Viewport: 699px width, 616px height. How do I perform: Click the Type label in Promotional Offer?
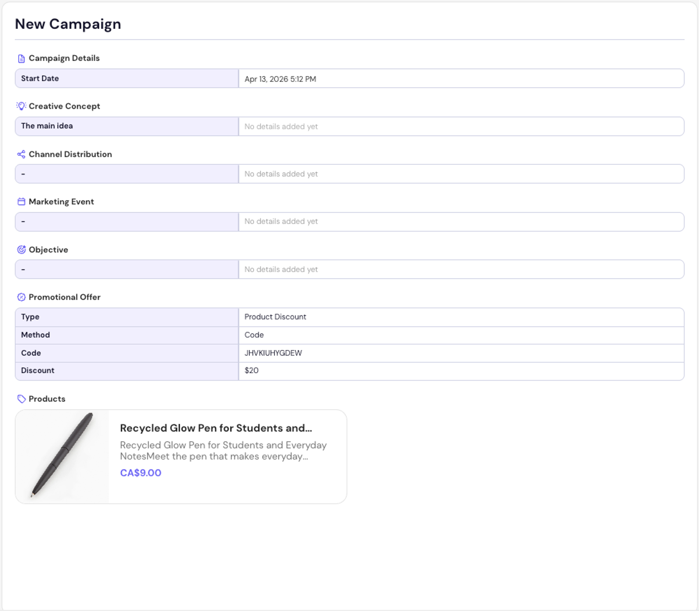[x=30, y=317]
